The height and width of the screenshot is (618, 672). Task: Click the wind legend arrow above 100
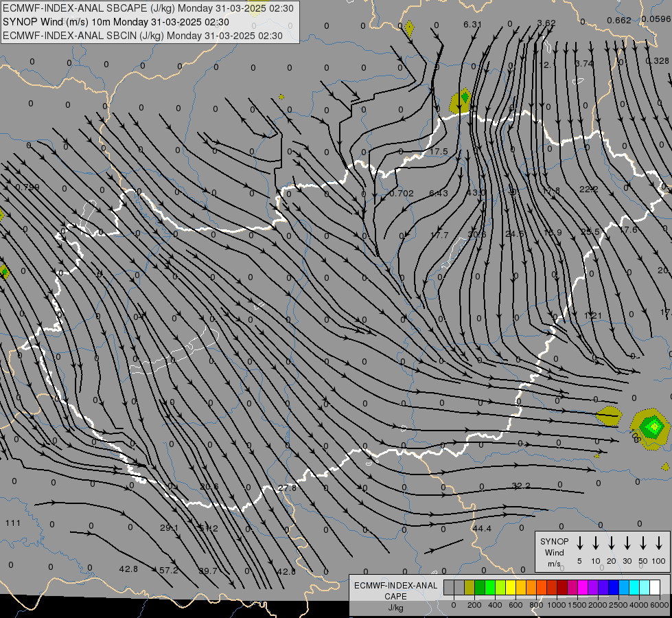(659, 543)
